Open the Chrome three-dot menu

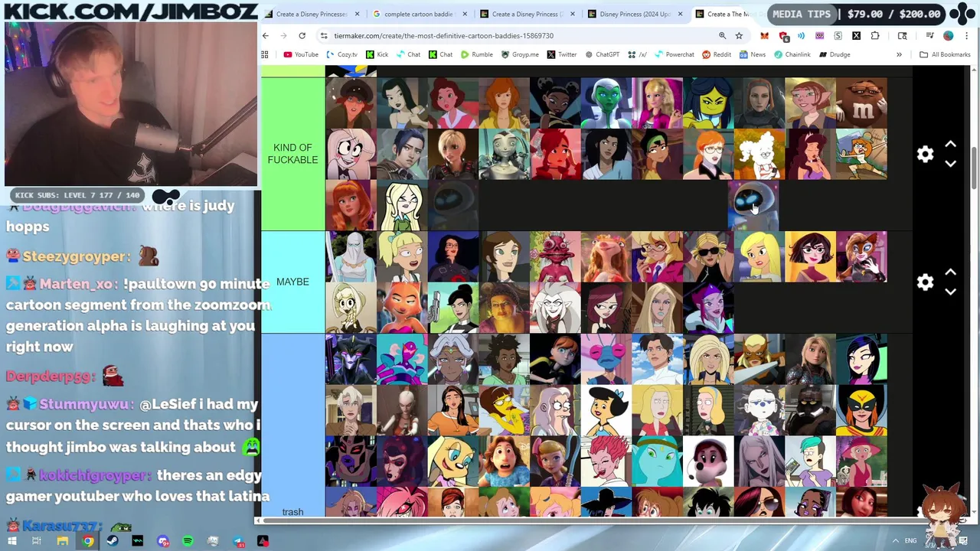(967, 35)
